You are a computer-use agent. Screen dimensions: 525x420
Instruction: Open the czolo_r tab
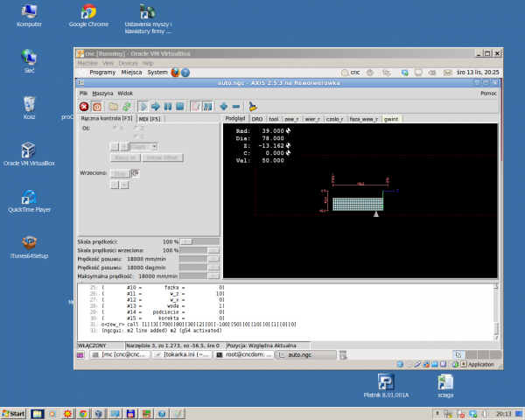pyautogui.click(x=335, y=119)
